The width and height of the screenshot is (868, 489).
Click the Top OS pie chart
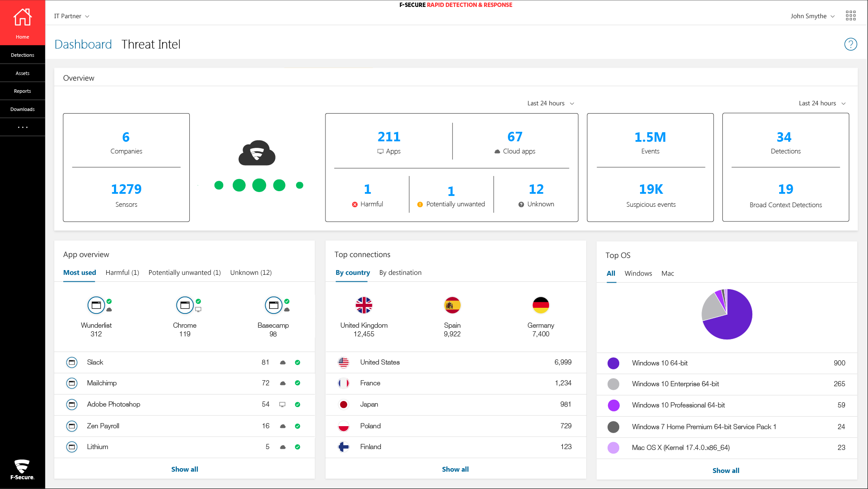click(x=727, y=314)
